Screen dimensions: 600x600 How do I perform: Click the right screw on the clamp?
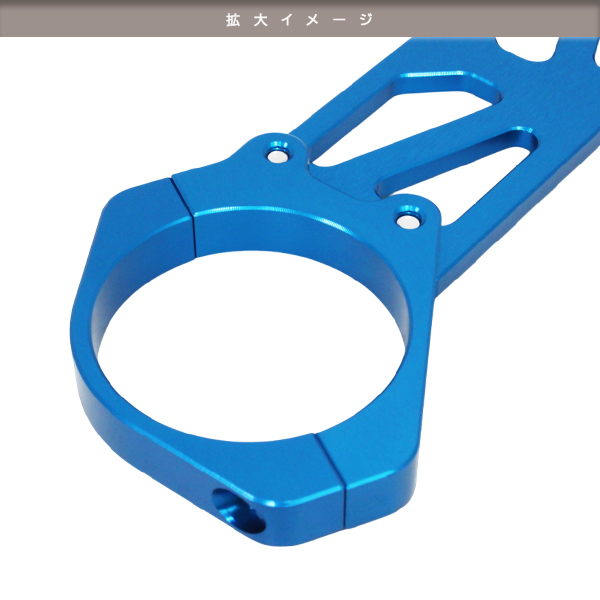tap(407, 213)
